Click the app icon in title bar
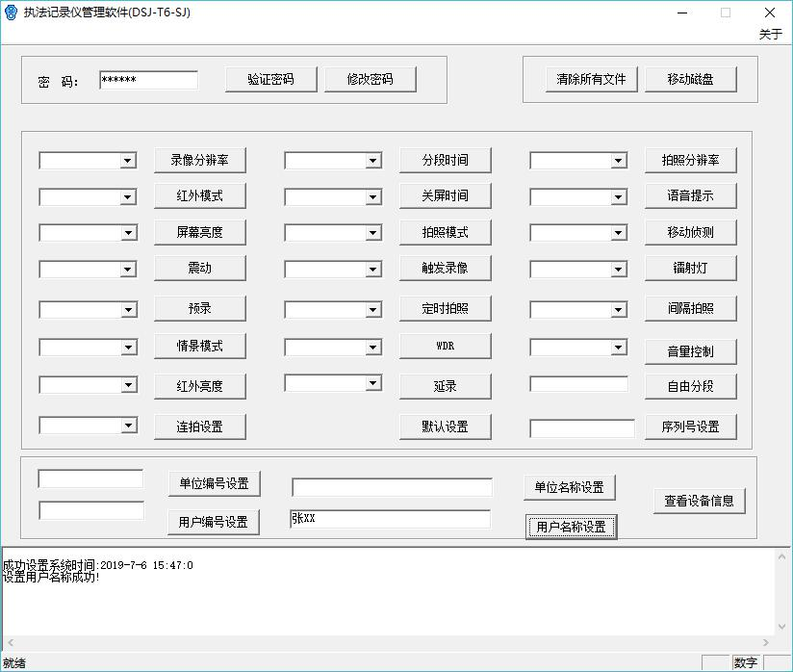Viewport: 793px width, 672px height. 12,13
